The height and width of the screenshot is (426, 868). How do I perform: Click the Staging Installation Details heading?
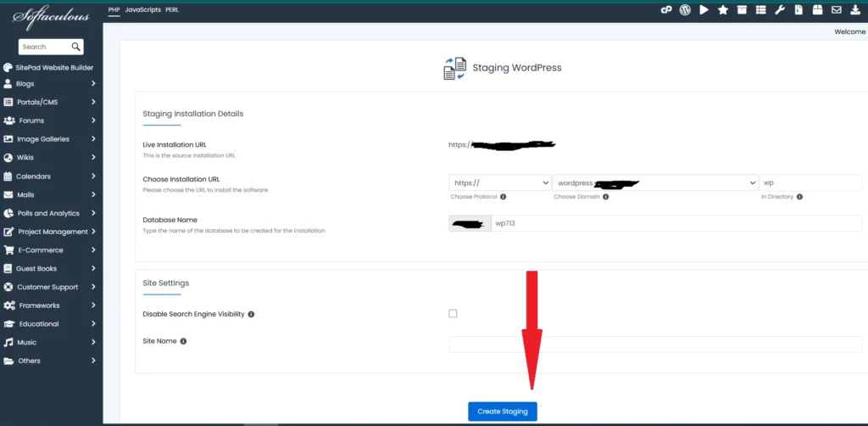pyautogui.click(x=193, y=114)
